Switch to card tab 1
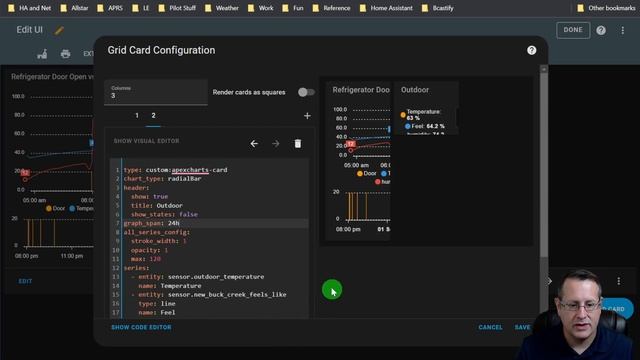Screen dimensions: 640x360 click(137, 116)
